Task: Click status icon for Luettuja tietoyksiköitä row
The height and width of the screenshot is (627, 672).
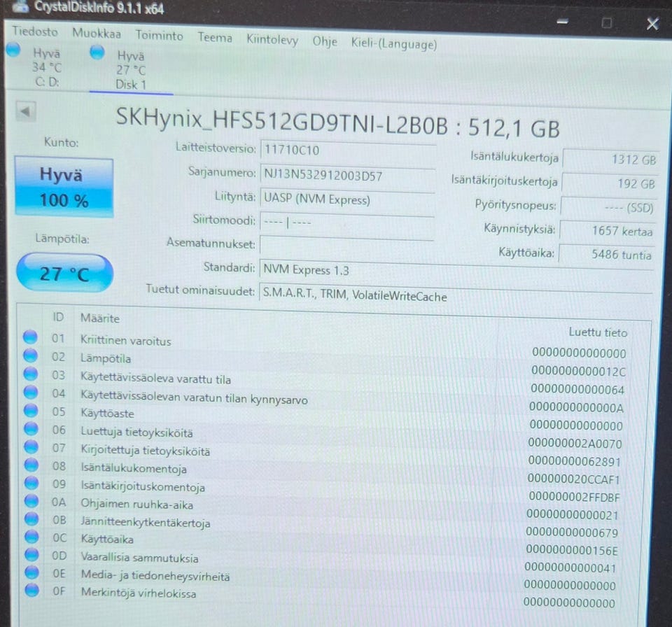Action: [x=31, y=428]
